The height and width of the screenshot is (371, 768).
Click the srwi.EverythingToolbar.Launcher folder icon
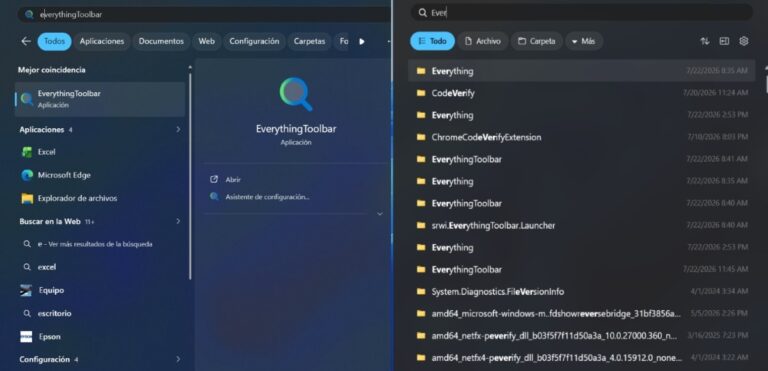coord(421,225)
